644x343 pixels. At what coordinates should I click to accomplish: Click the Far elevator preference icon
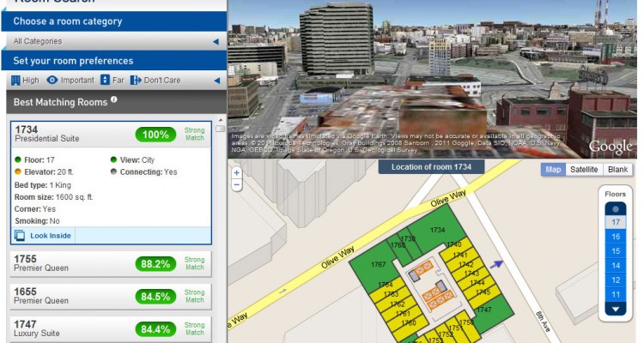pos(105,81)
